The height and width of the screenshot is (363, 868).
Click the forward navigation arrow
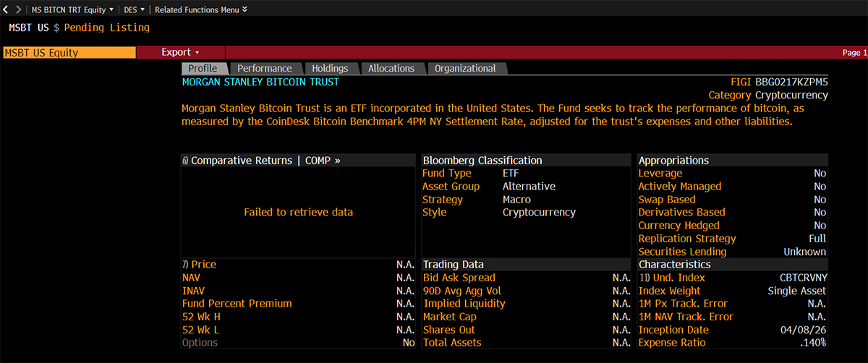coord(18,9)
